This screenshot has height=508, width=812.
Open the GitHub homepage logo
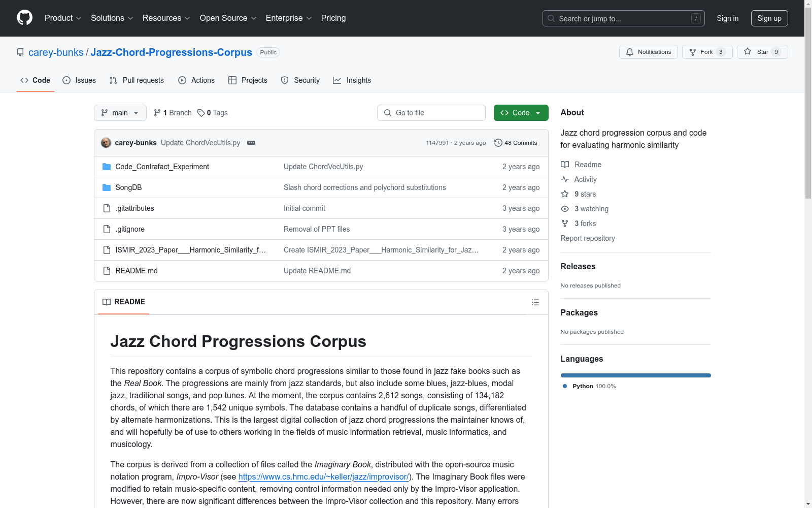24,18
